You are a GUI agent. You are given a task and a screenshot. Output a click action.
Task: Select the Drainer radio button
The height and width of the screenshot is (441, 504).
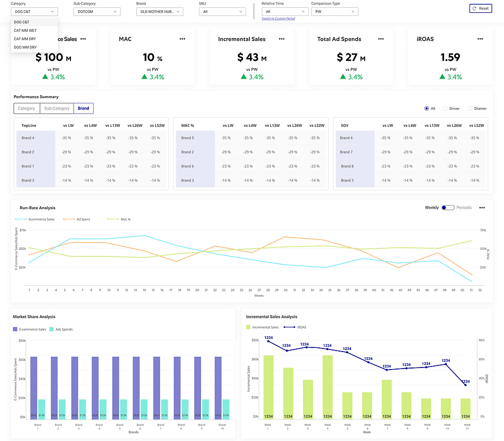coord(470,108)
